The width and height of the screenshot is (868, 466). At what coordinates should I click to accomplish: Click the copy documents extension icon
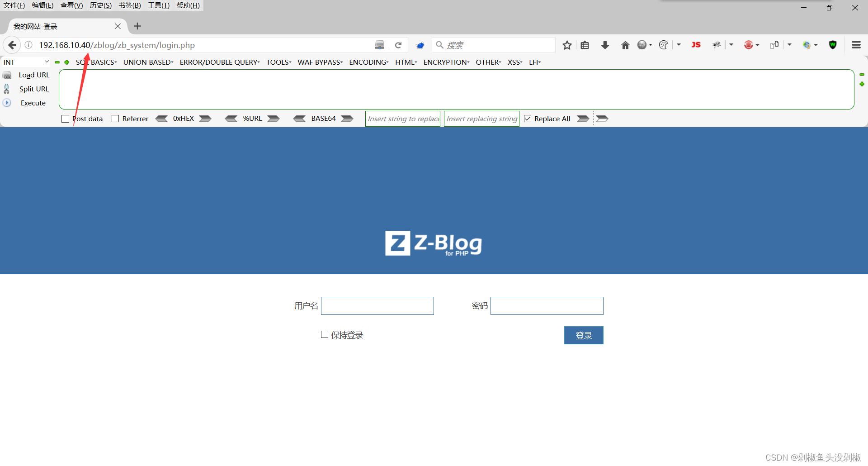click(775, 44)
